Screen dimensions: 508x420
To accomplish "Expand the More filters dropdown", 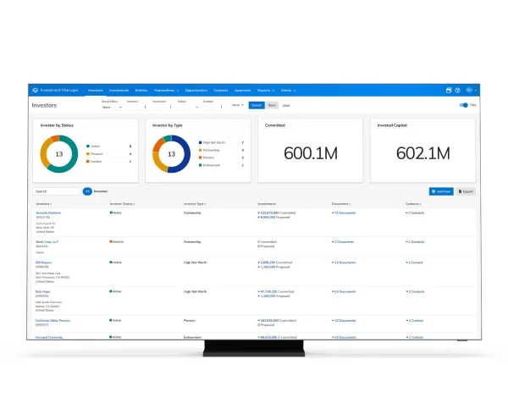I will tap(238, 105).
